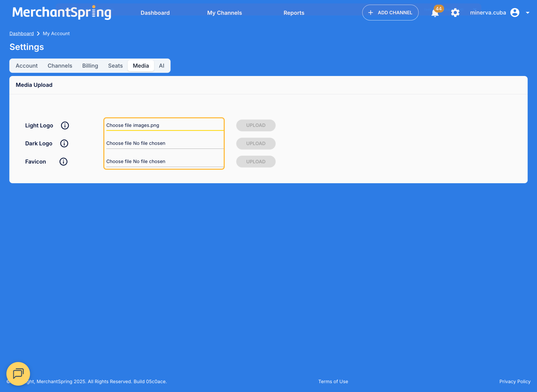The width and height of the screenshot is (537, 392).
Task: Switch to the Billing tab
Action: click(x=90, y=66)
